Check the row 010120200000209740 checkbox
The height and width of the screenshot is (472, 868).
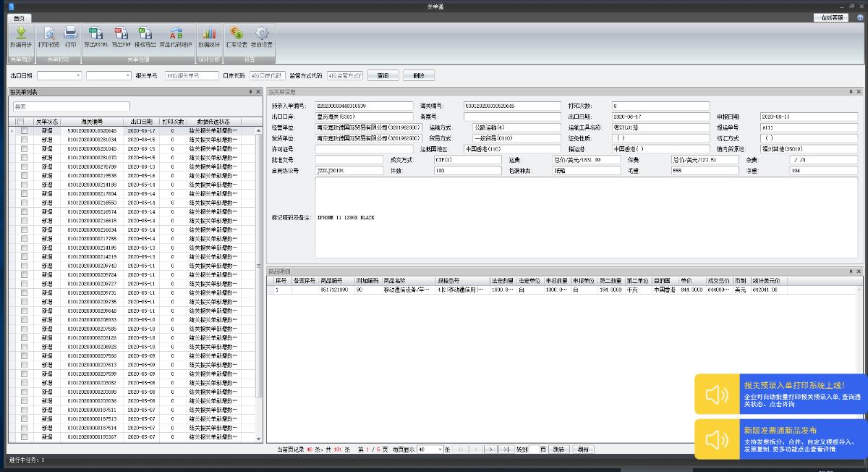click(24, 266)
